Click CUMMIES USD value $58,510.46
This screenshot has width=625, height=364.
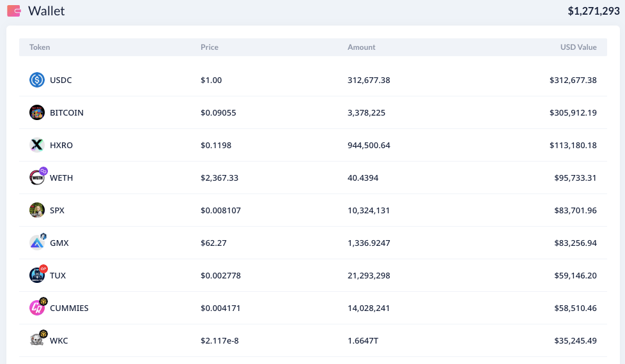pos(575,308)
